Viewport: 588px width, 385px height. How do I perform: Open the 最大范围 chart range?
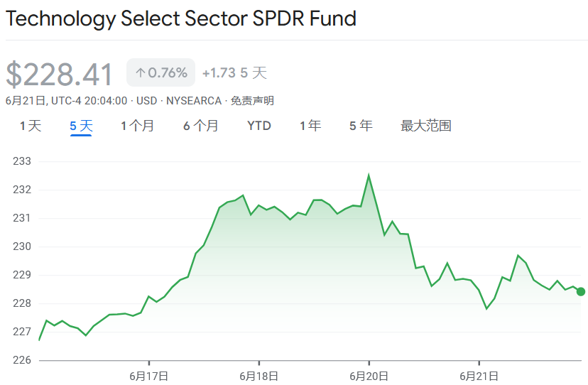click(x=426, y=126)
